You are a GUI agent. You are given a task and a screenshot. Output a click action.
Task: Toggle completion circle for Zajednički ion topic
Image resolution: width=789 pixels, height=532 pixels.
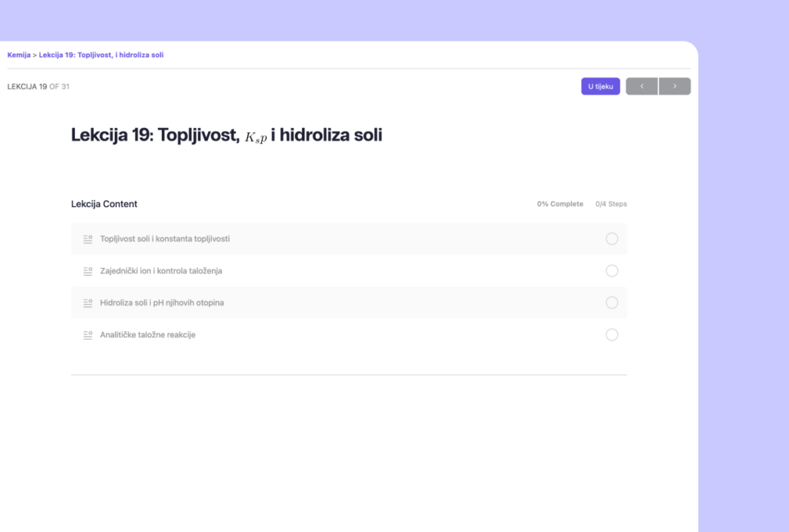pyautogui.click(x=612, y=271)
